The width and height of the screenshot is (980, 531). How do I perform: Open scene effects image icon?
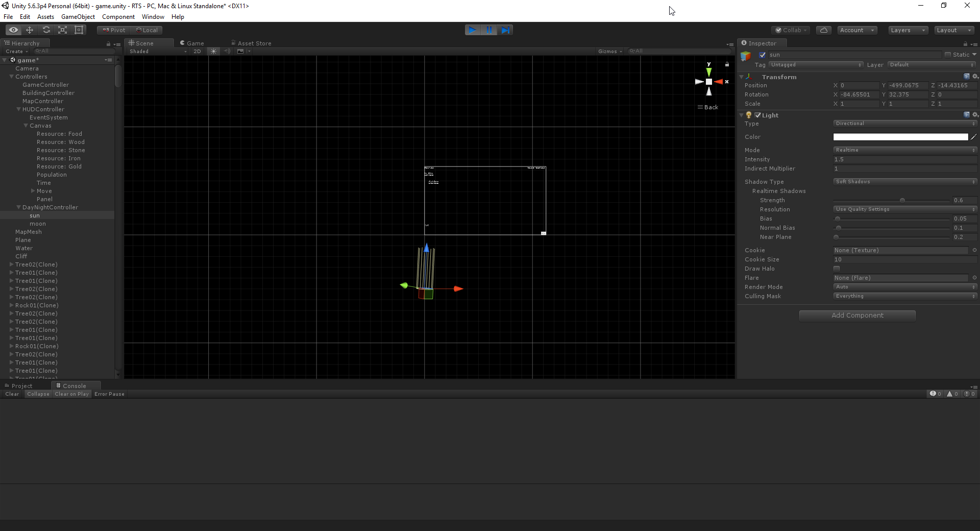(240, 51)
